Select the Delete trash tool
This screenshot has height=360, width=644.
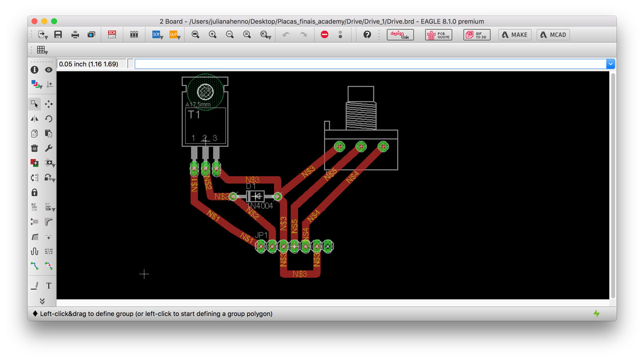[x=34, y=148]
